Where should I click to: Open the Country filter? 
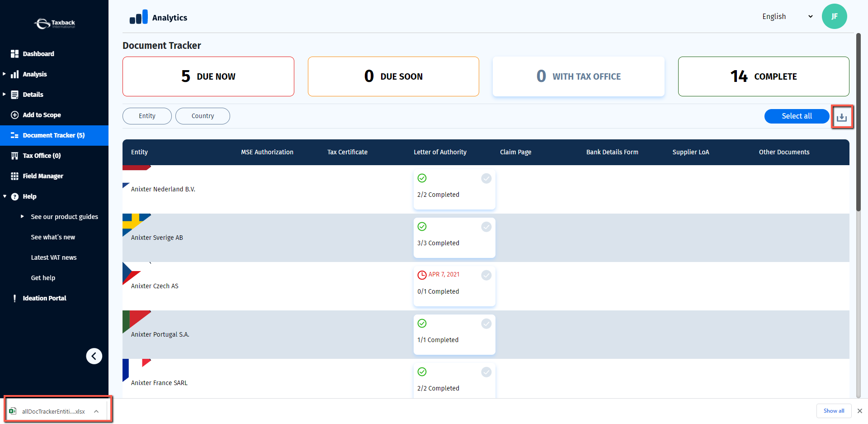pos(203,116)
